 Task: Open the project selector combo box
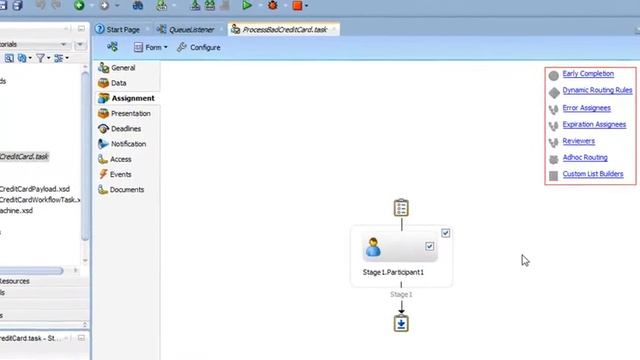click(35, 44)
